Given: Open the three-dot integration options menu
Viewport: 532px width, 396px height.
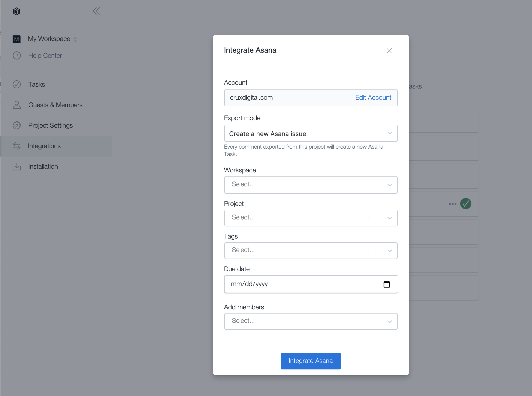Looking at the screenshot, I should [x=452, y=204].
